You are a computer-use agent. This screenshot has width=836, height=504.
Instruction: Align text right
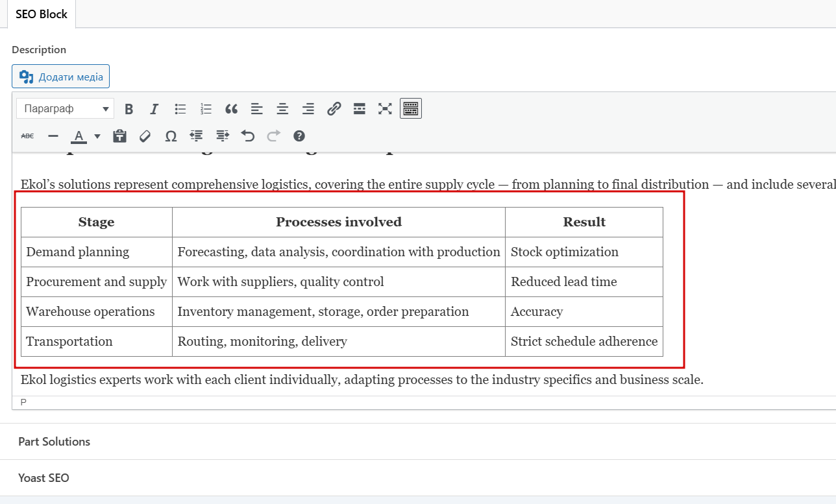tap(308, 109)
